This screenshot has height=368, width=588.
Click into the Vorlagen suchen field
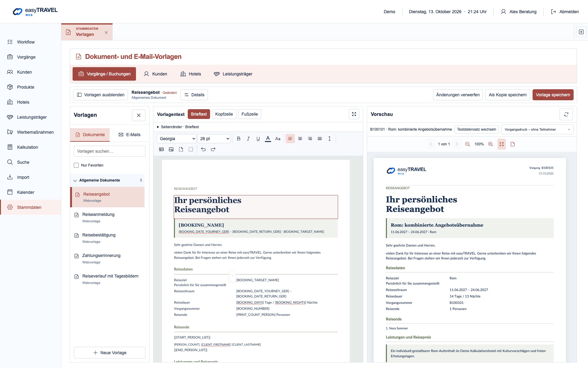click(x=110, y=151)
